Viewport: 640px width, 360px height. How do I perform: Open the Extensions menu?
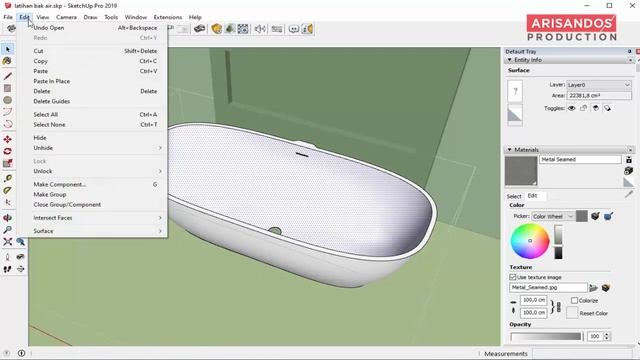coord(167,17)
